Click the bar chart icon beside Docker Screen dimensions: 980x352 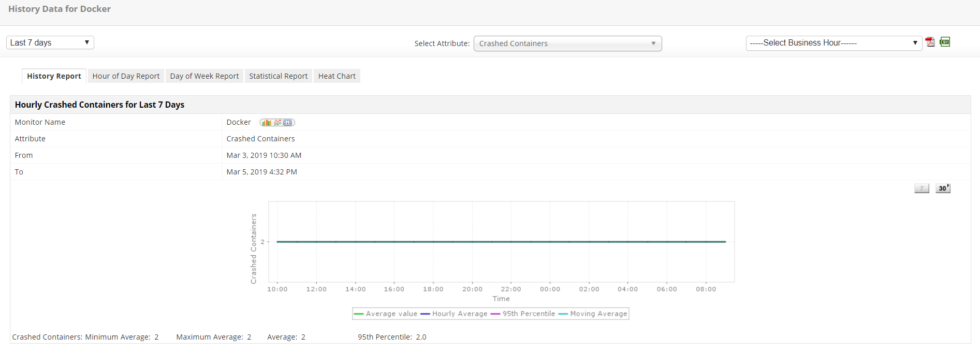click(266, 123)
